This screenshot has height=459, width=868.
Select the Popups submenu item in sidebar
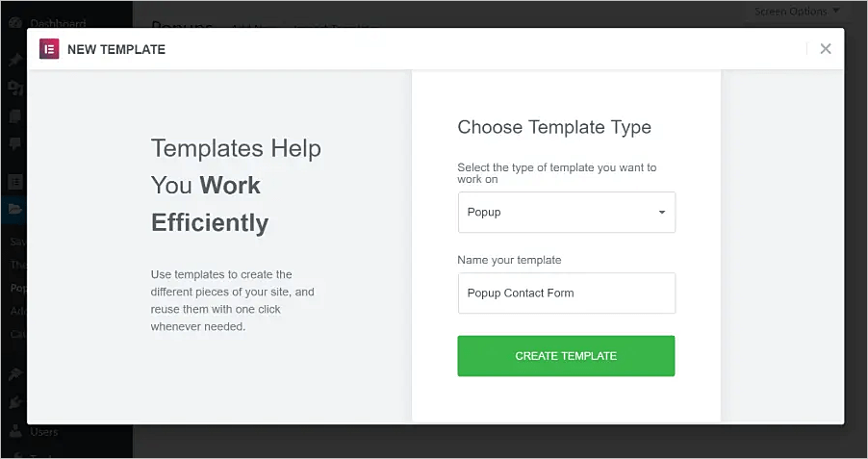(x=17, y=287)
